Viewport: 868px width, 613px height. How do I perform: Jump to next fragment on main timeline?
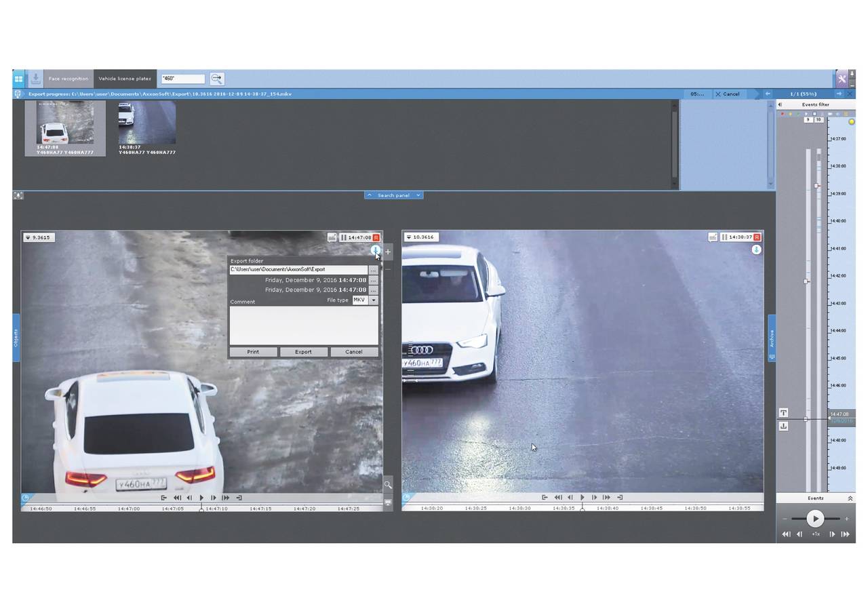(x=845, y=534)
